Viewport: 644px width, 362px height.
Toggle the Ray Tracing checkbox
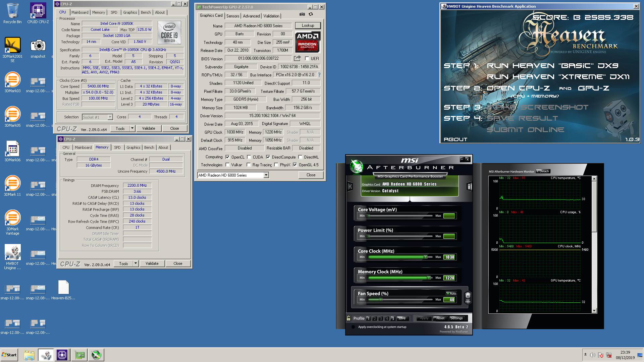click(249, 165)
